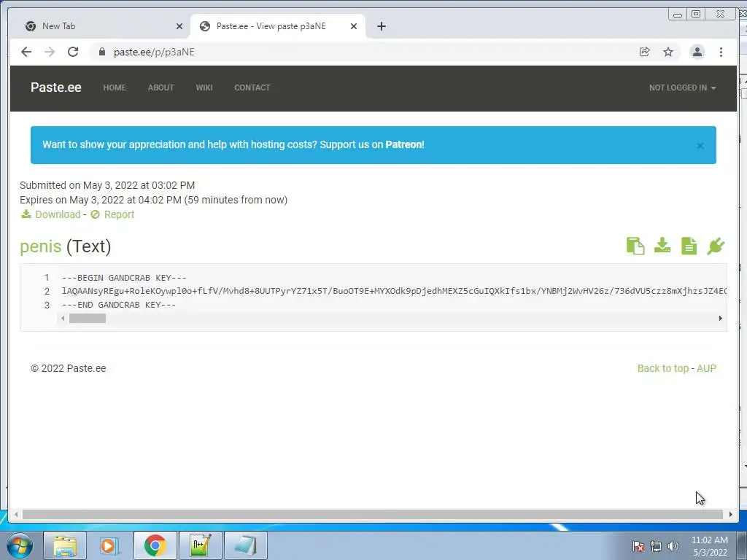The width and height of the screenshot is (747, 560).
Task: Open Windows Media Player from taskbar
Action: [109, 545]
